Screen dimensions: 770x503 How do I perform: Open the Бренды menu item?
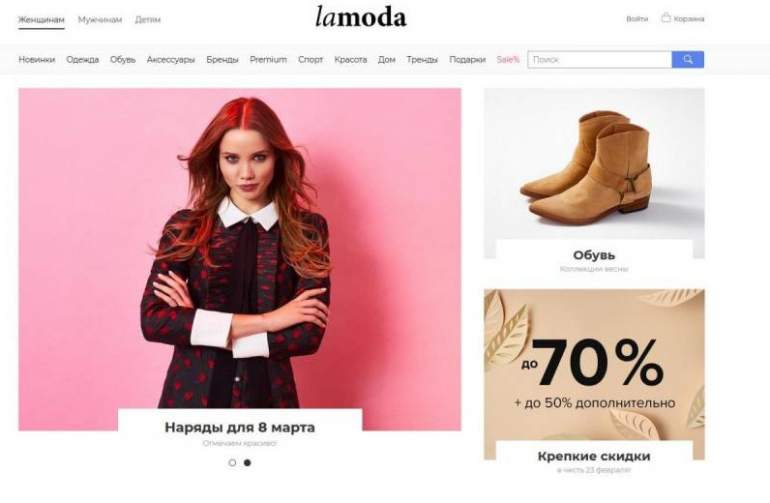(x=222, y=59)
